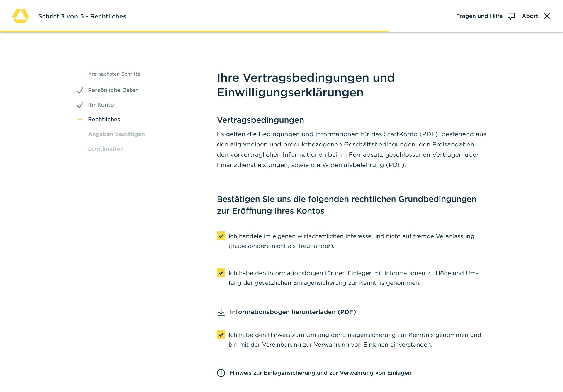Click the checkmark icon beside Ihr Konto

[80, 105]
